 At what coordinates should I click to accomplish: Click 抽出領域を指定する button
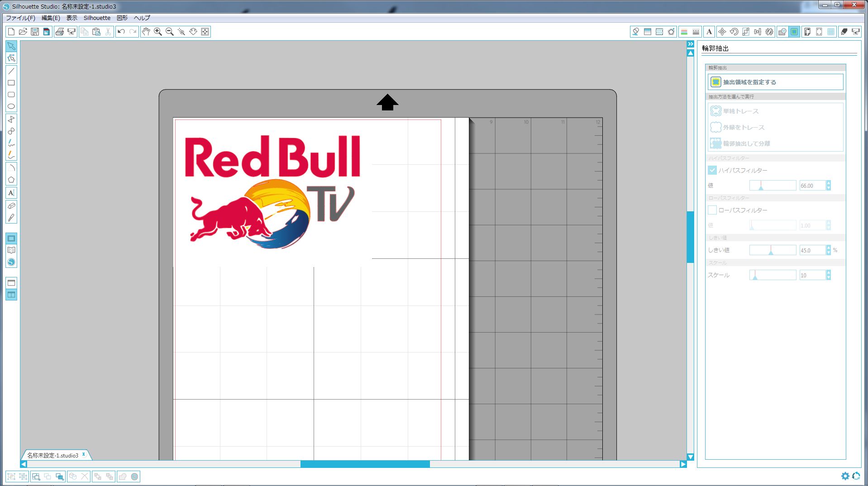coord(775,82)
